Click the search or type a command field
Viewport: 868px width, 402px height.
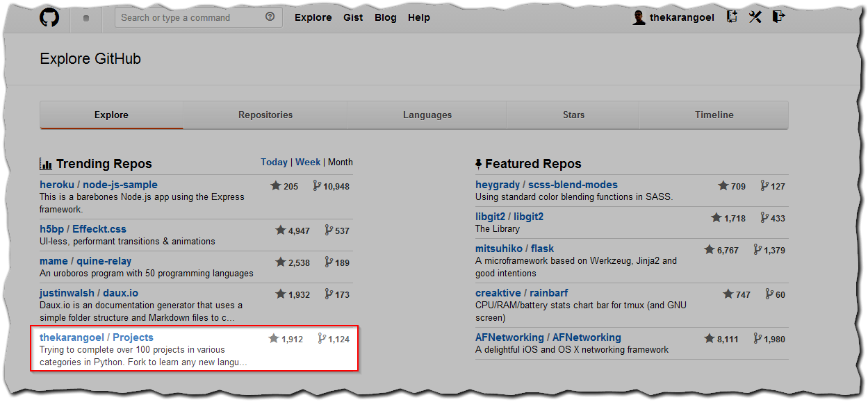(x=199, y=17)
